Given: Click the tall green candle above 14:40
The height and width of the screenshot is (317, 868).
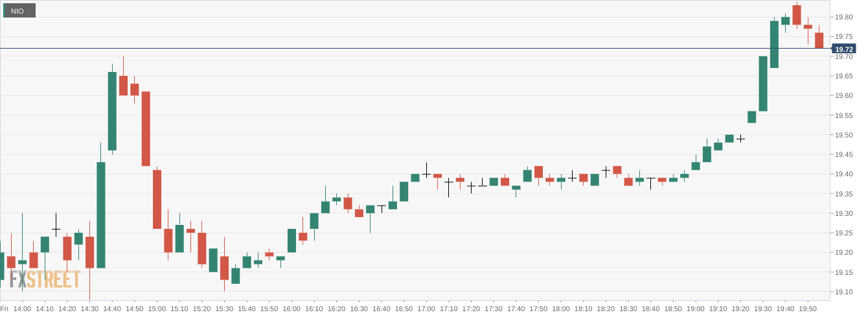Looking at the screenshot, I should pyautogui.click(x=112, y=111).
